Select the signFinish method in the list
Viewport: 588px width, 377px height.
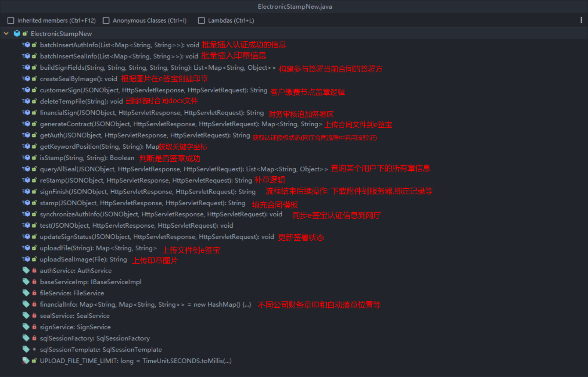pos(147,192)
